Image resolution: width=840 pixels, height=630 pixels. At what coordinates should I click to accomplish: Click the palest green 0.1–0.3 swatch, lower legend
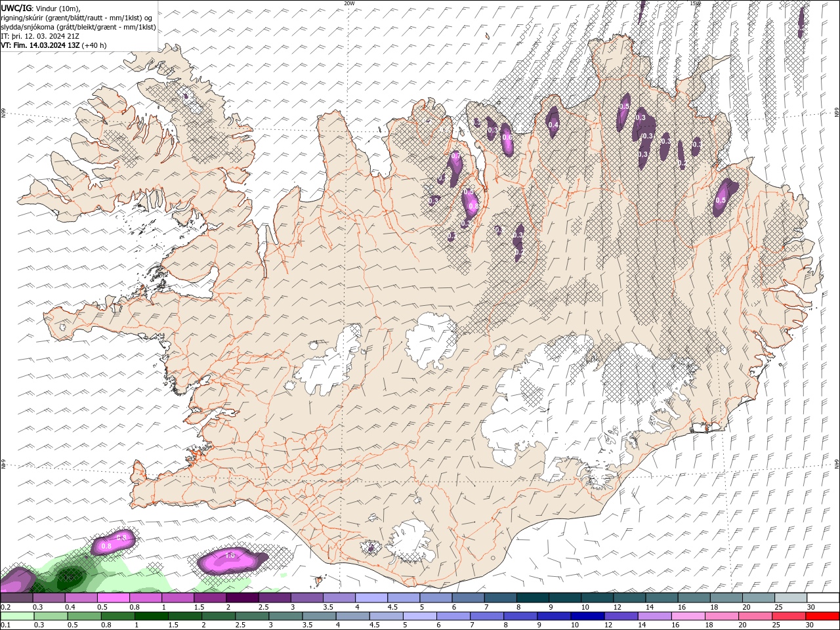point(18,616)
